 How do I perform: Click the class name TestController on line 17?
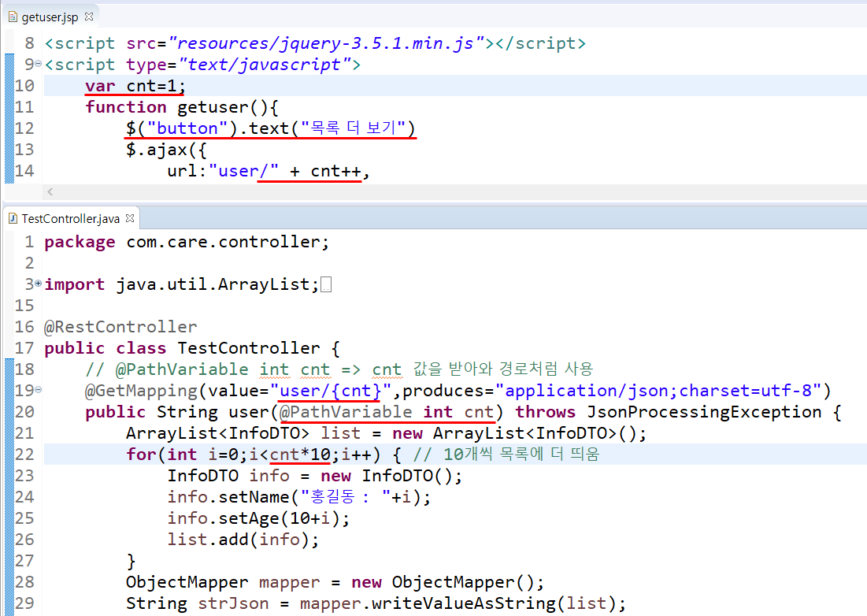(x=248, y=348)
